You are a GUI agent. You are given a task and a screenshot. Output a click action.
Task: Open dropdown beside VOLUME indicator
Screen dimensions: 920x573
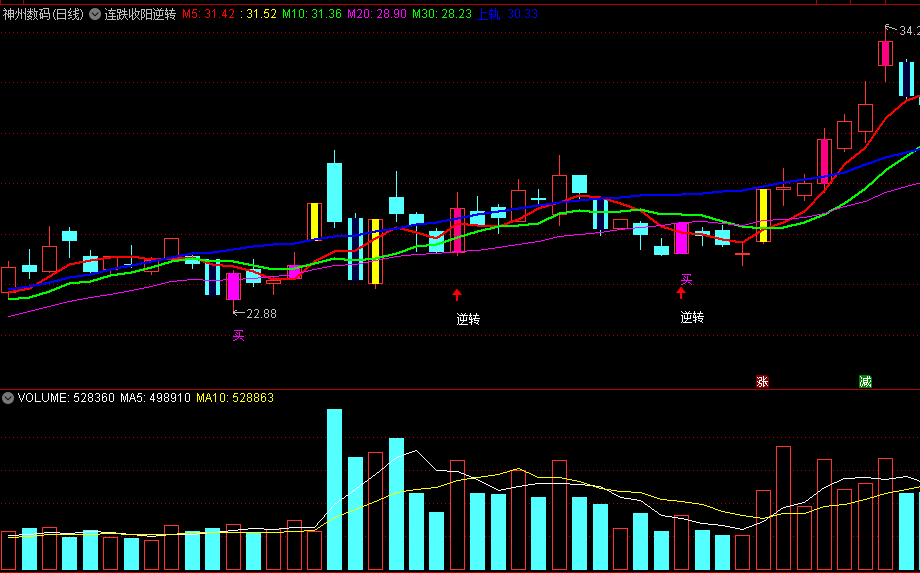[x=8, y=398]
